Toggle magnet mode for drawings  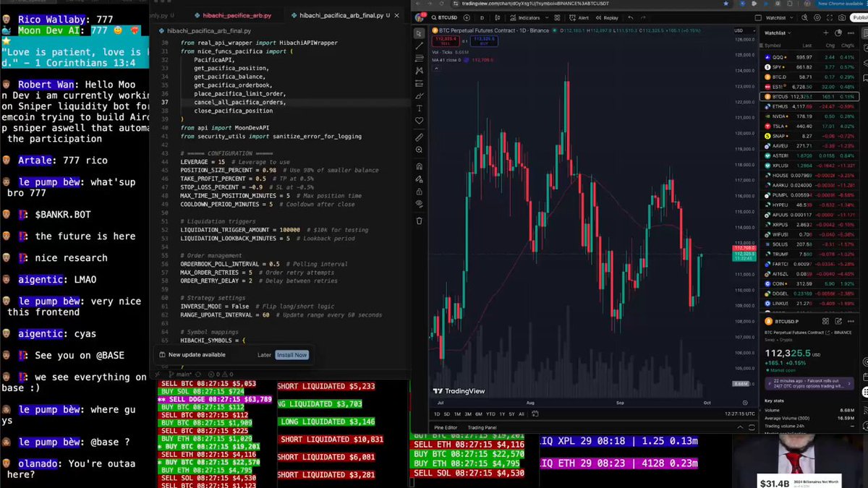tap(419, 166)
